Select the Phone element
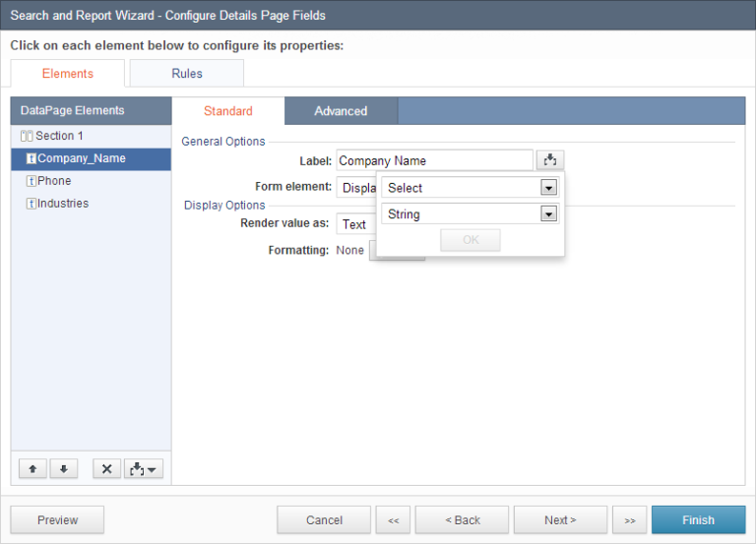 tap(92, 181)
